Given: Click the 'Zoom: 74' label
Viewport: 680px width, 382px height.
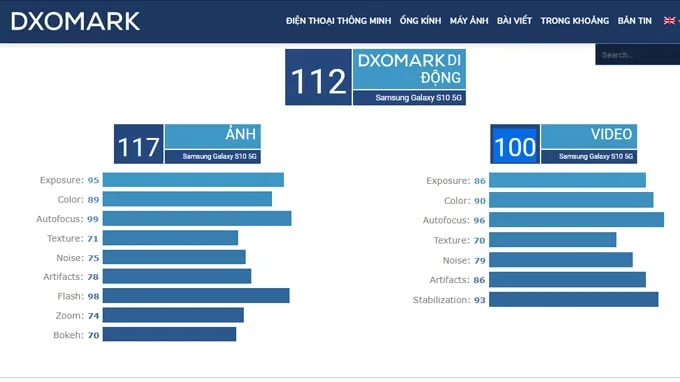Looking at the screenshot, I should [x=77, y=316].
